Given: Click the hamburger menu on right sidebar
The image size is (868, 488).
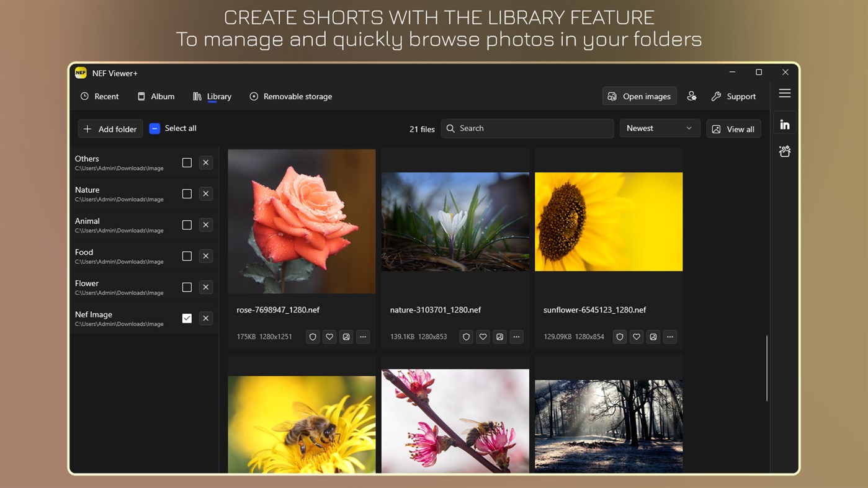Looking at the screenshot, I should [x=784, y=93].
